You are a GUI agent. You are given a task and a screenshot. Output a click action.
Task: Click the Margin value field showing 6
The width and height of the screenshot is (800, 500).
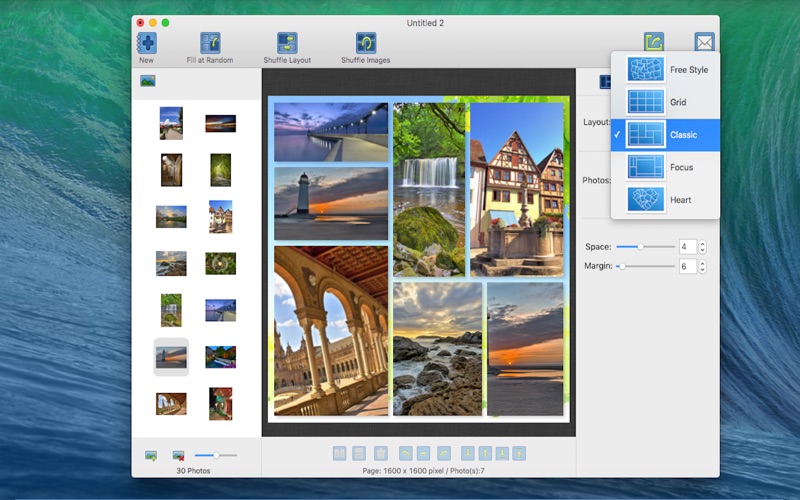(688, 266)
